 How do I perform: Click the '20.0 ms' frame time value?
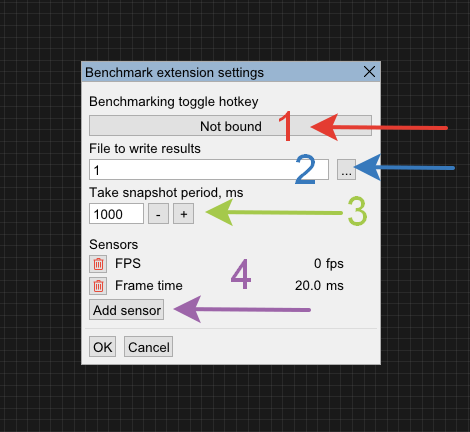319,286
